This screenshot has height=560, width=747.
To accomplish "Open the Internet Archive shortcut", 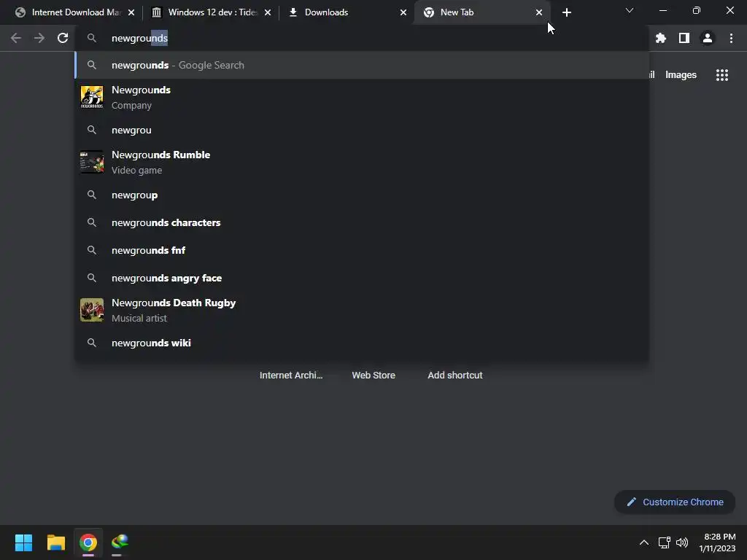I will (291, 376).
